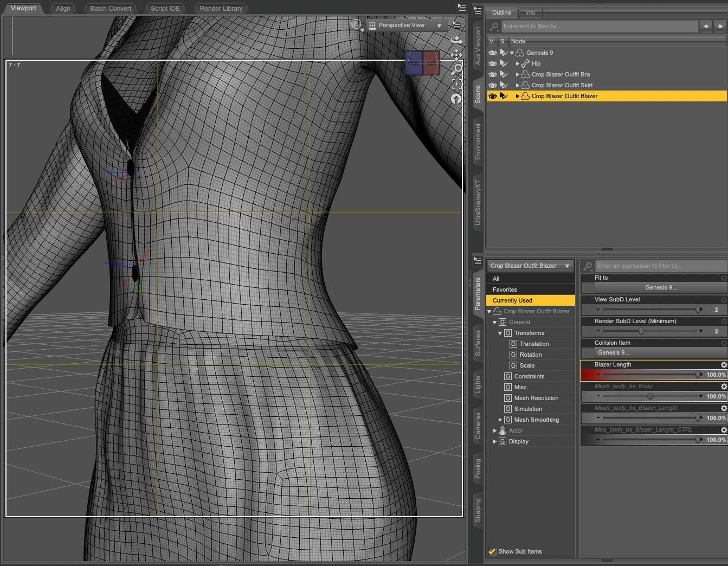Screen dimensions: 728x566
Task: Click the reset view arrow control
Action: (x=456, y=98)
